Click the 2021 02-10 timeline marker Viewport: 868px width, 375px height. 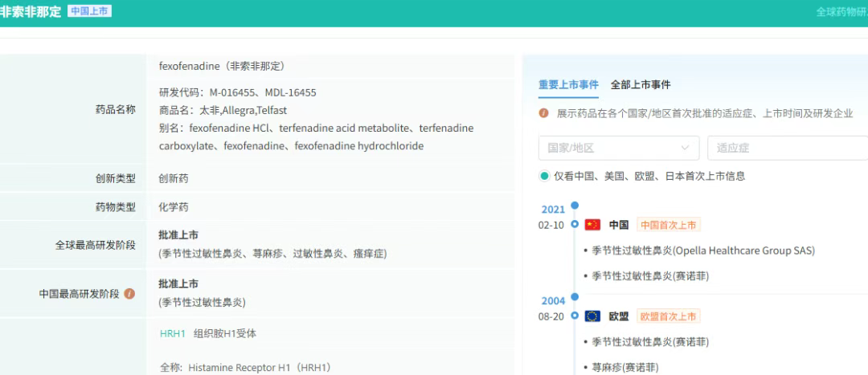575,225
